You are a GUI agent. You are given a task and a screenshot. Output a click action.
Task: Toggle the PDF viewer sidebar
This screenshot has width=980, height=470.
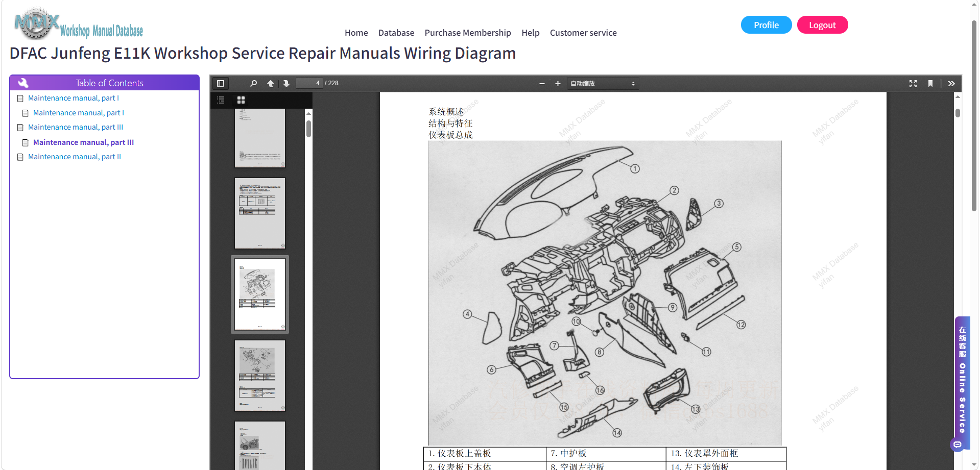(x=221, y=84)
